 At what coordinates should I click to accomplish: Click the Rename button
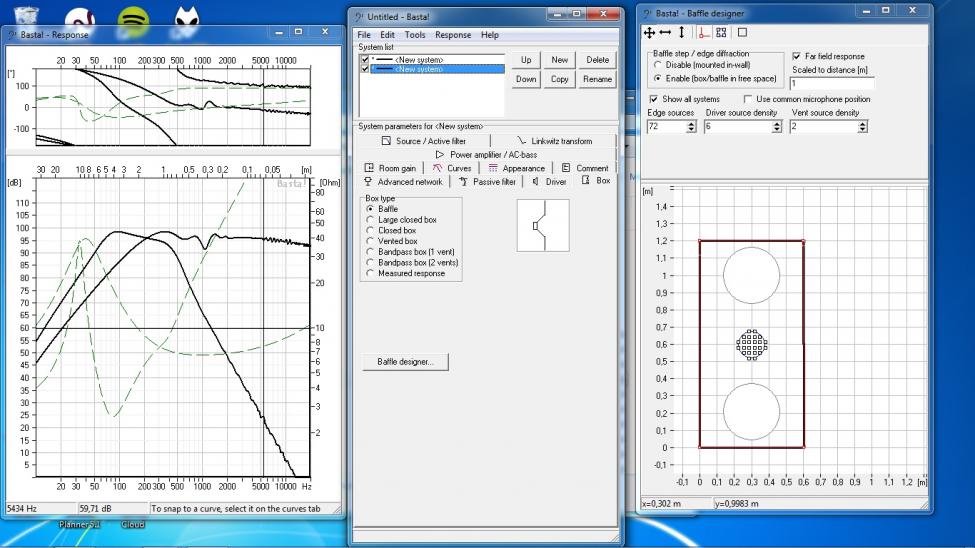[598, 79]
